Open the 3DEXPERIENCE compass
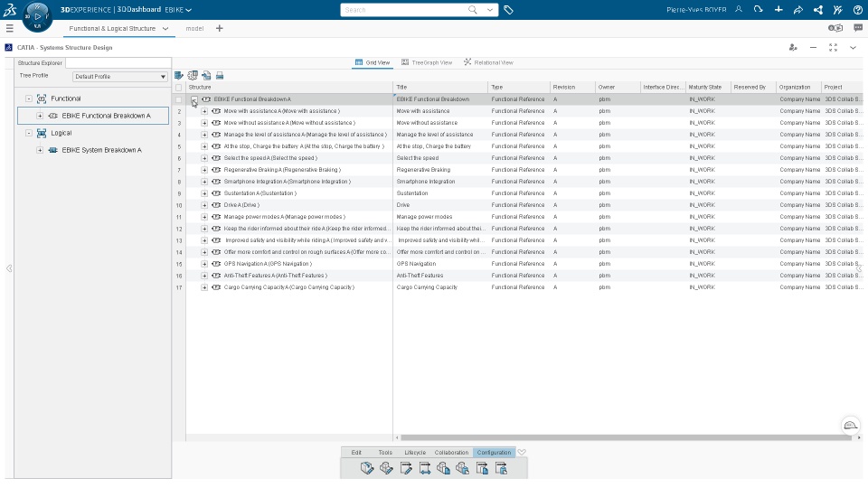 (37, 16)
